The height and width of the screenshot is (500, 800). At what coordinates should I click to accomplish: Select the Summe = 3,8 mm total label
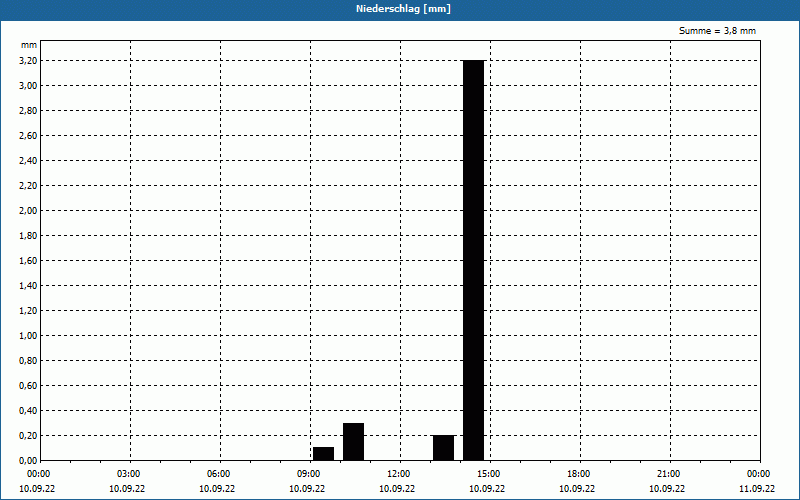(x=717, y=31)
